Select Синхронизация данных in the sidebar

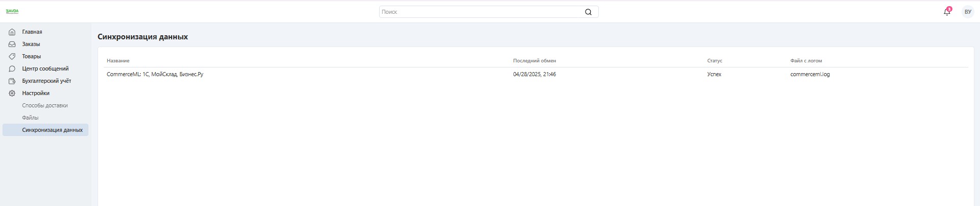coord(52,130)
